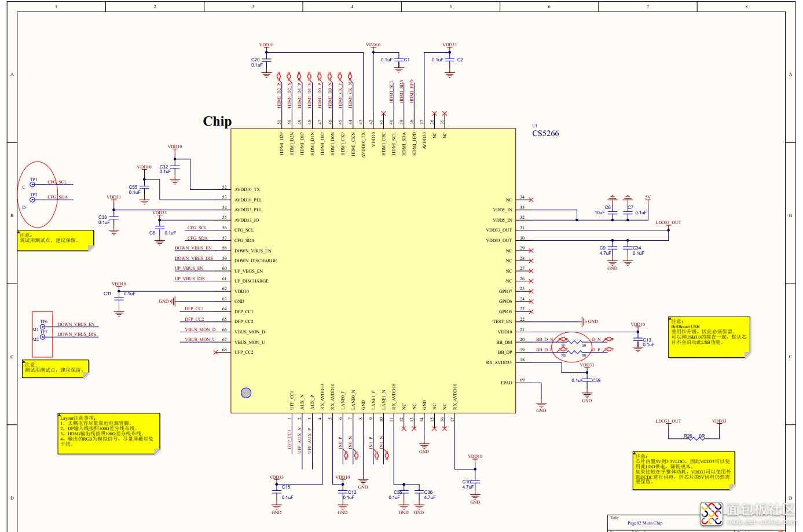803x532 pixels.
Task: Select the no-connect X at pin 68
Action: coord(216,352)
